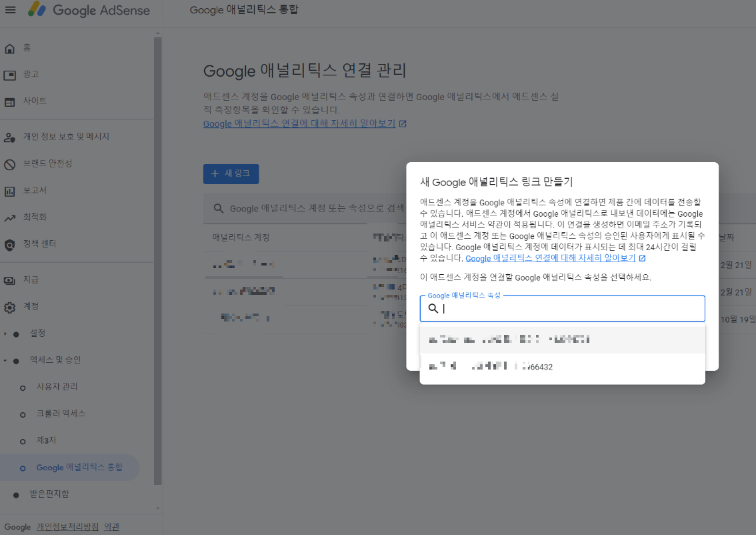Open the hamburger main menu
The width and height of the screenshot is (756, 535).
pos(10,9)
